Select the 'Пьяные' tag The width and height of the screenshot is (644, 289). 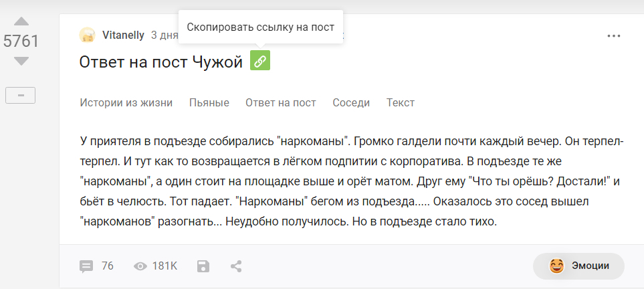pyautogui.click(x=209, y=103)
